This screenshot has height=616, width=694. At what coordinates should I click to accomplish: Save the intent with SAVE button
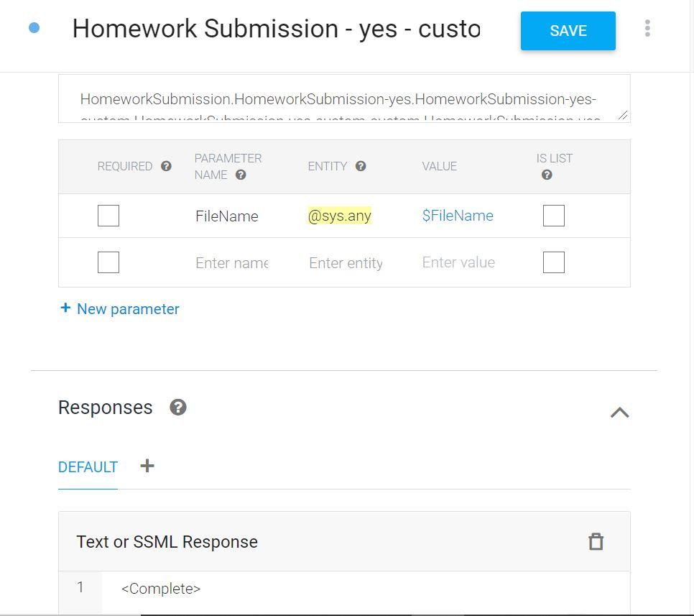coord(568,31)
